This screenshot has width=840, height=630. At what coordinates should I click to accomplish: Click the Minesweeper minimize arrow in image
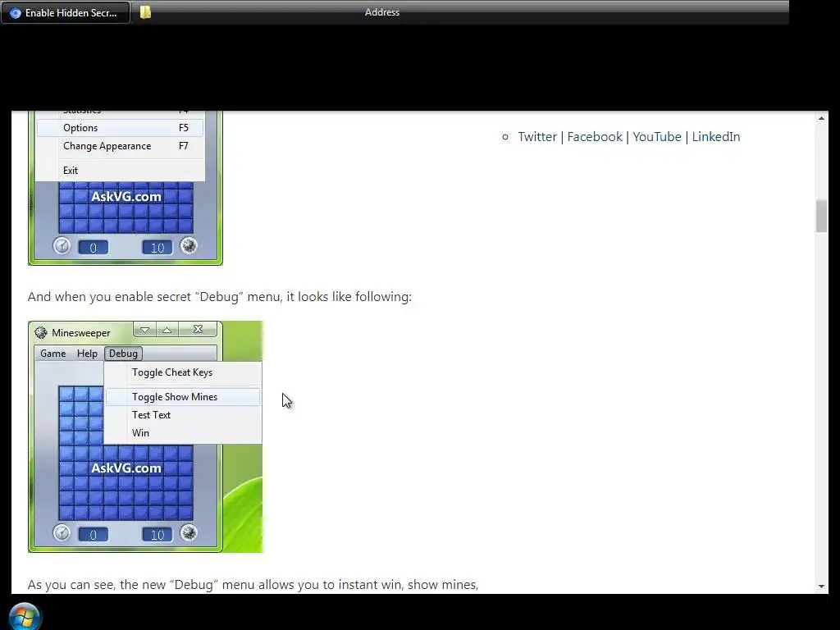(x=144, y=330)
